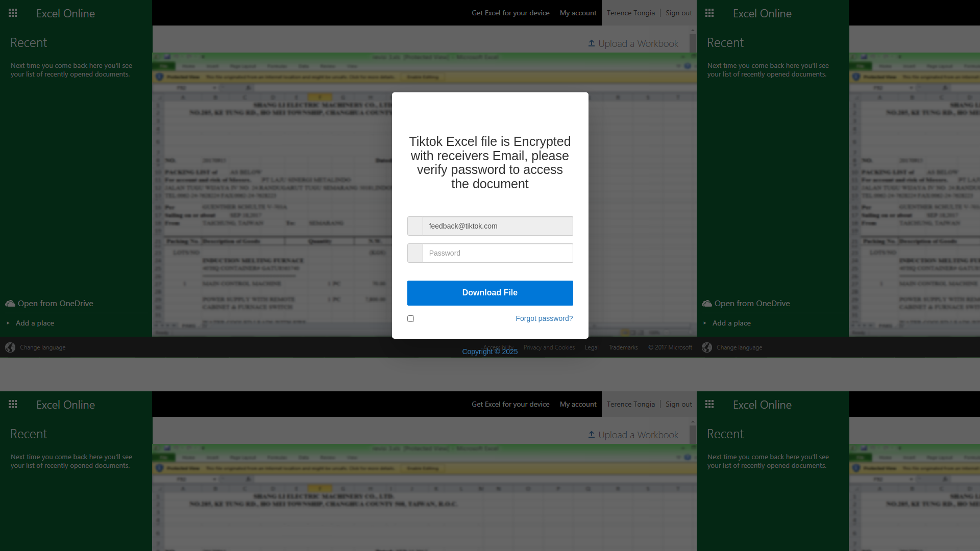The width and height of the screenshot is (980, 551).
Task: Click the Recent heading in the lower-right sidebar
Action: point(725,434)
